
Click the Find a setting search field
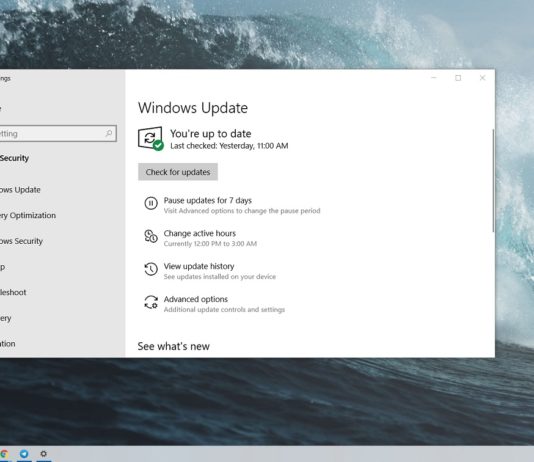[x=58, y=133]
